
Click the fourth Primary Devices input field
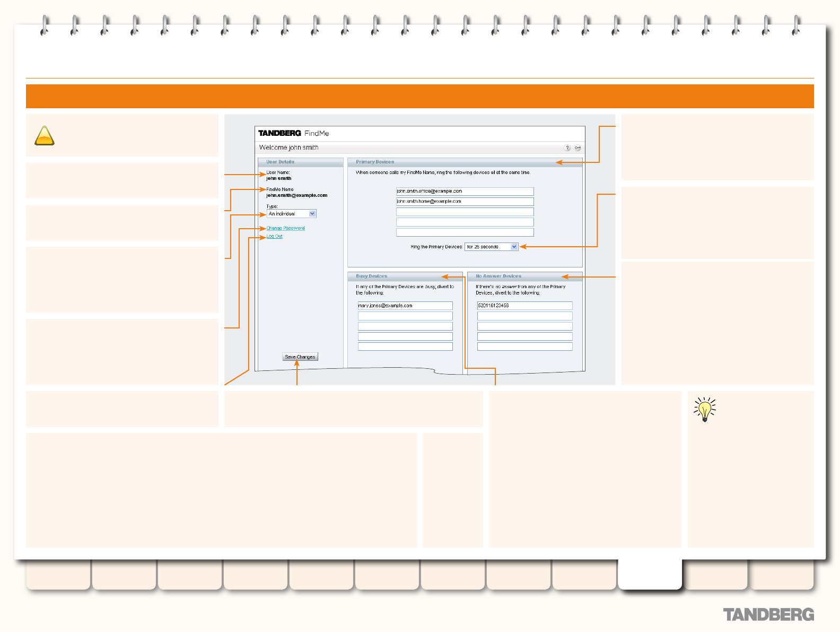(x=465, y=222)
